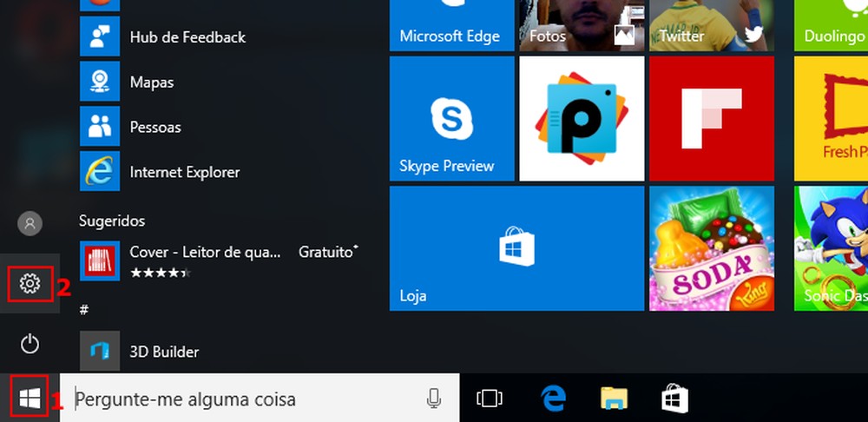This screenshot has height=422, width=868.
Task: Open Store from the taskbar
Action: click(674, 399)
